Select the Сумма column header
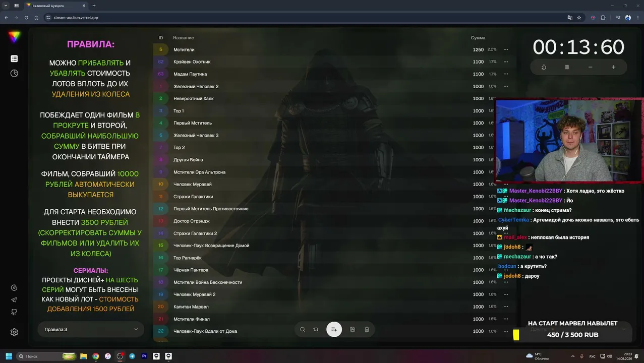Viewport: 644px width, 363px height. (x=478, y=38)
